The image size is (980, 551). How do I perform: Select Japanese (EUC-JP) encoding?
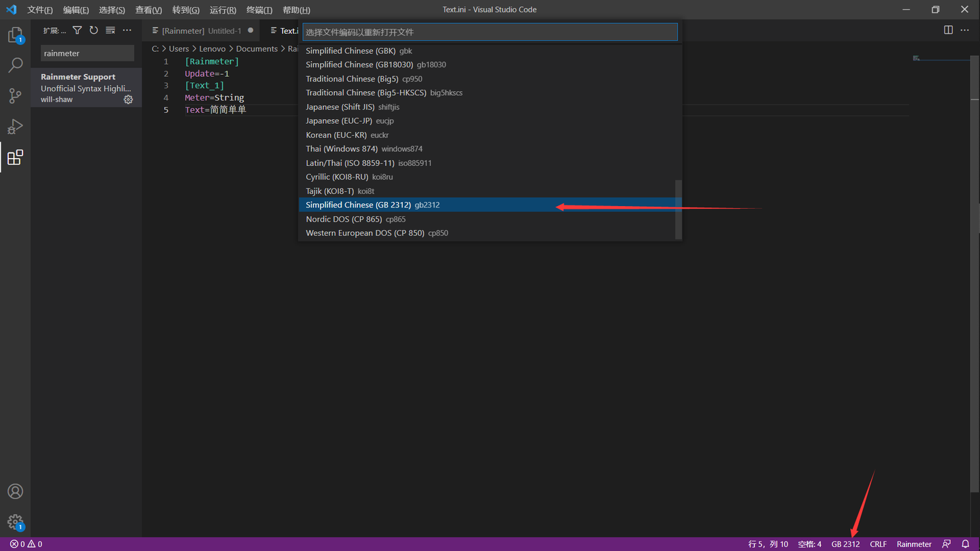pyautogui.click(x=490, y=121)
